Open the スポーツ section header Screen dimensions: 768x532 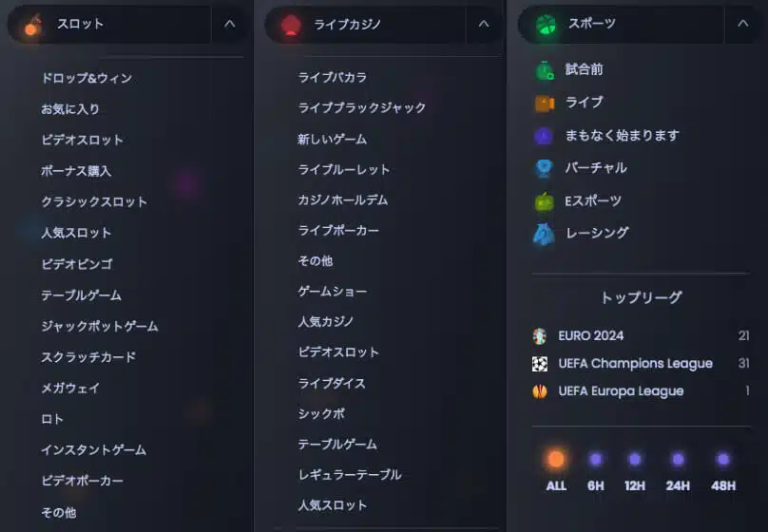[621, 24]
